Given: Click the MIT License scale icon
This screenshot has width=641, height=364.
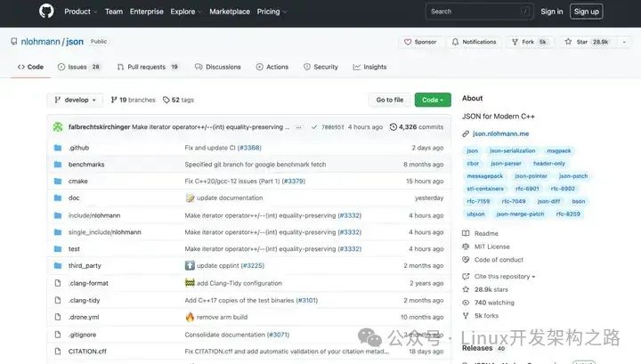Looking at the screenshot, I should (466, 247).
